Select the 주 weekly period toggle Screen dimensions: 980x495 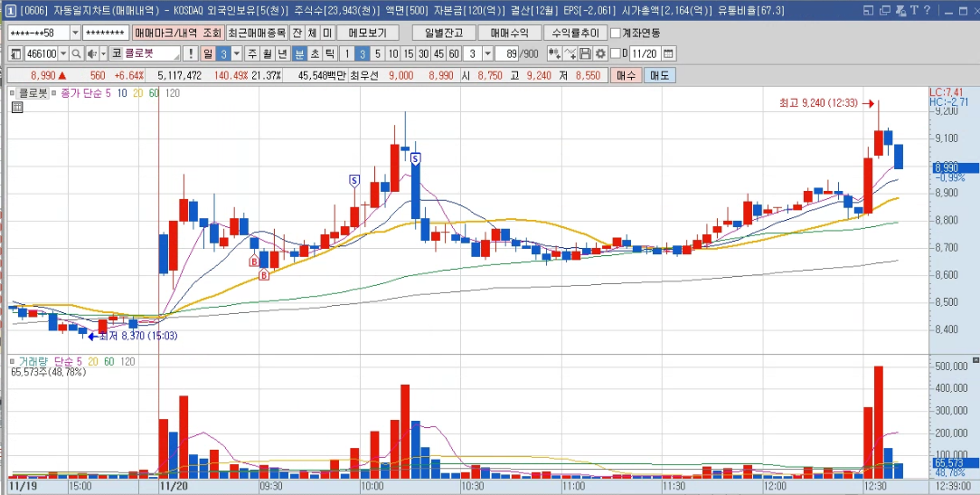pos(252,53)
